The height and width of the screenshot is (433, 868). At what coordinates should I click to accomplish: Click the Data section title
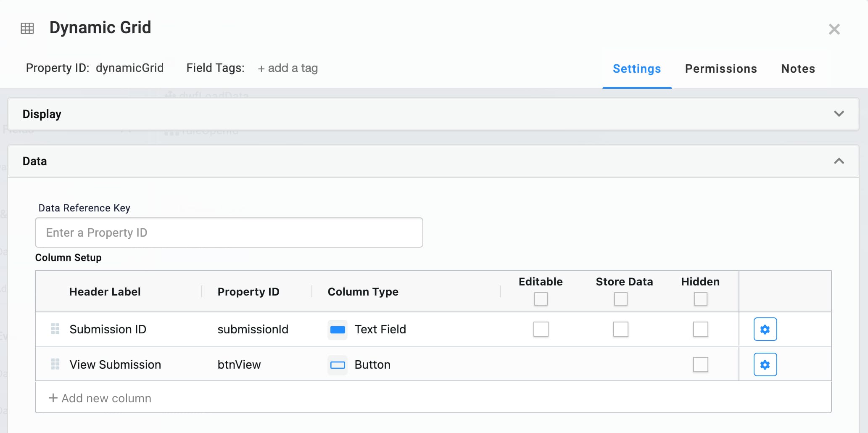(34, 161)
